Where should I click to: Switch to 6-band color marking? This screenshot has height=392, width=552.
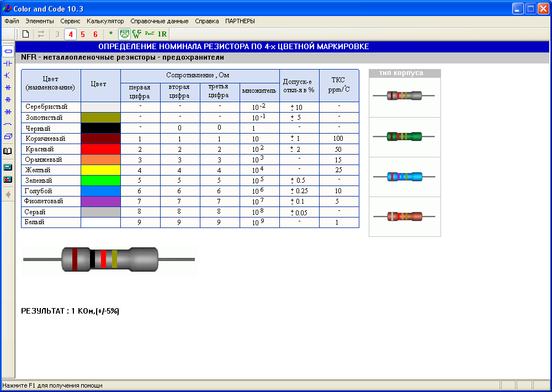95,34
